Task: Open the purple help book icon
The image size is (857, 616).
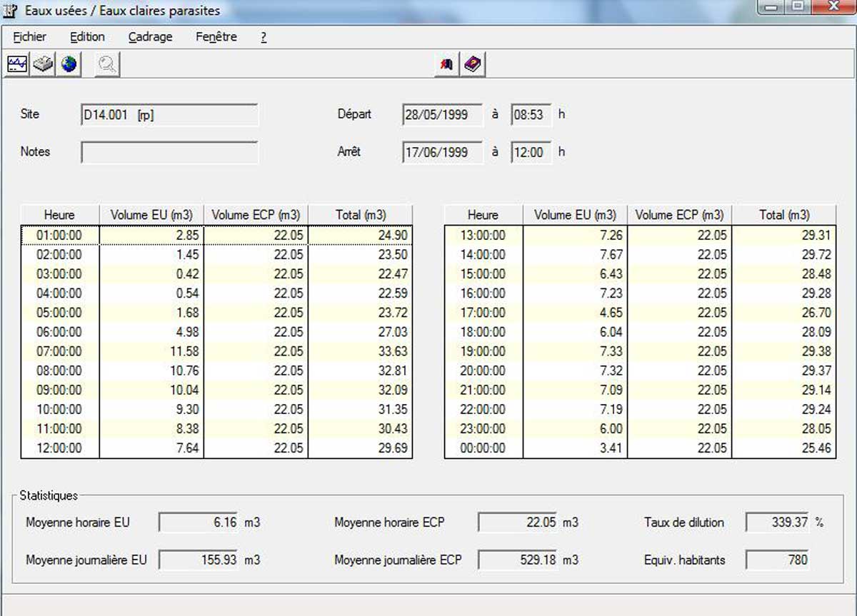Action: click(x=473, y=65)
